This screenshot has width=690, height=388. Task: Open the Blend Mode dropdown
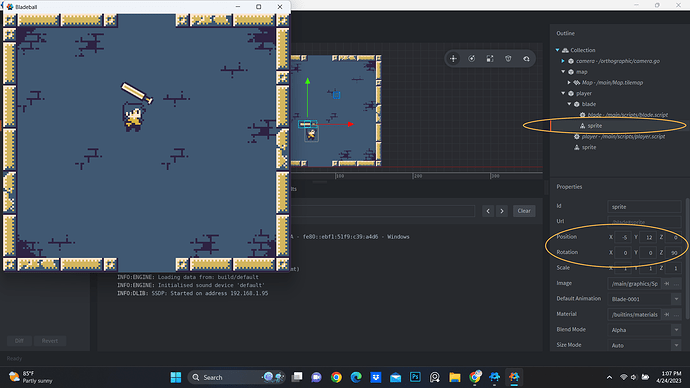676,330
